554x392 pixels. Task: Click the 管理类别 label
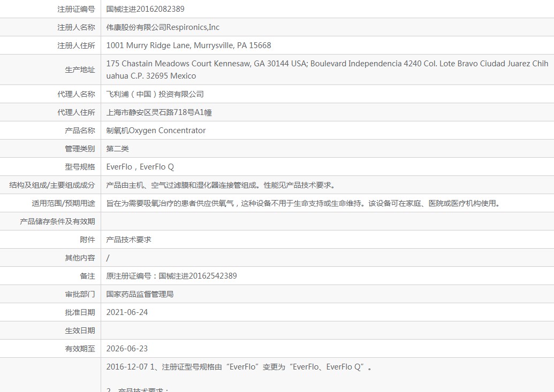pyautogui.click(x=80, y=149)
